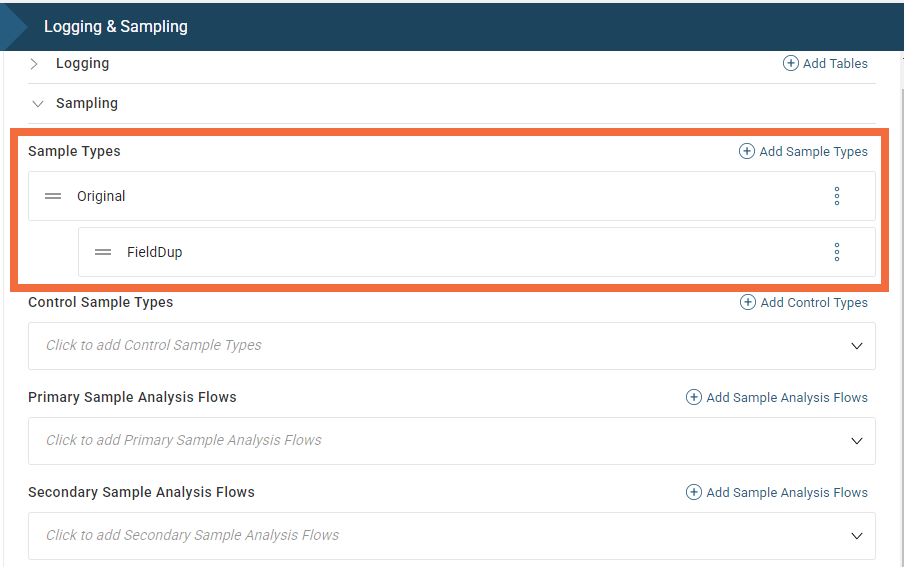The height and width of the screenshot is (567, 904).
Task: Expand the Logging section chevron
Action: coord(34,63)
